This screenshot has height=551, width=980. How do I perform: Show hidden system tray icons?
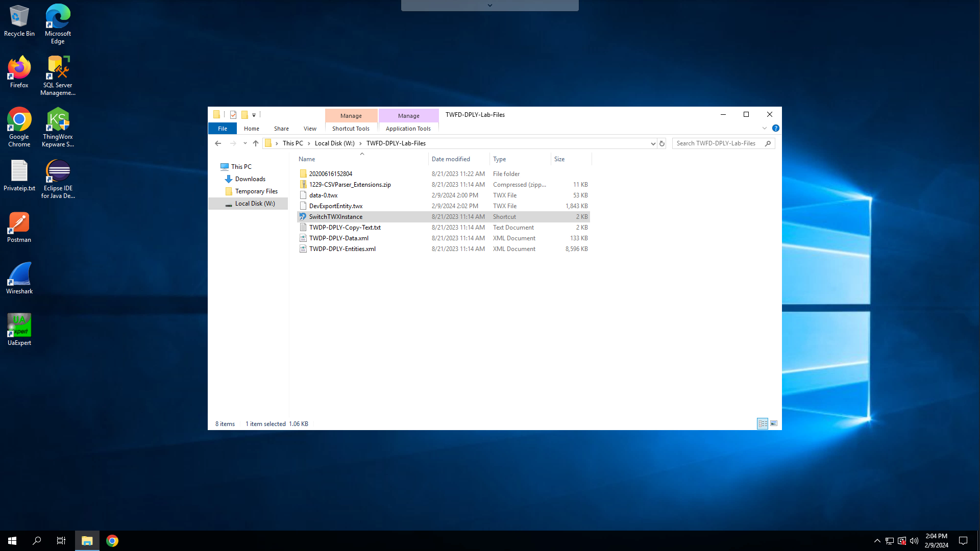click(877, 541)
